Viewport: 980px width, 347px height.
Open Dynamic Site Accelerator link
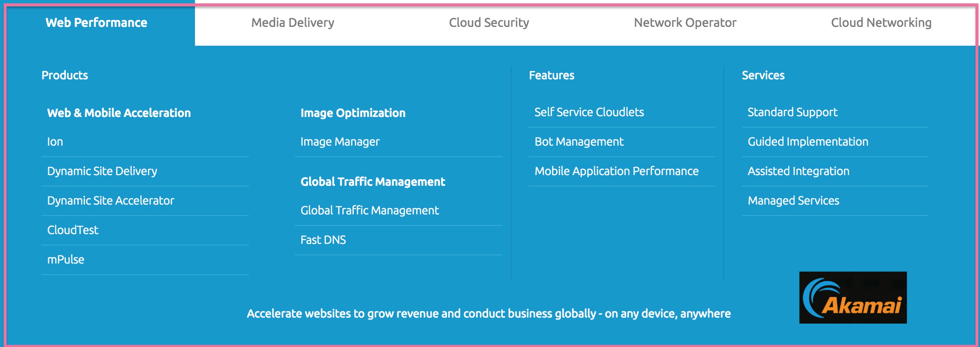tap(111, 201)
